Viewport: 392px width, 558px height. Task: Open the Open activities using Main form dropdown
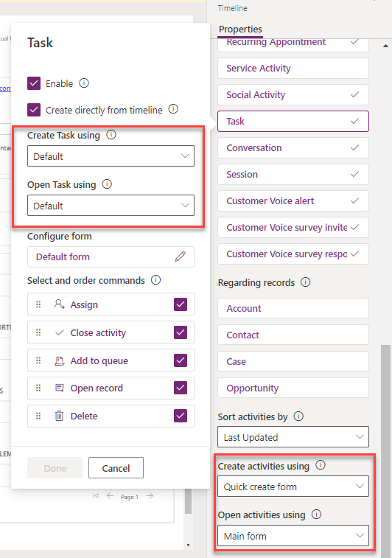(293, 536)
